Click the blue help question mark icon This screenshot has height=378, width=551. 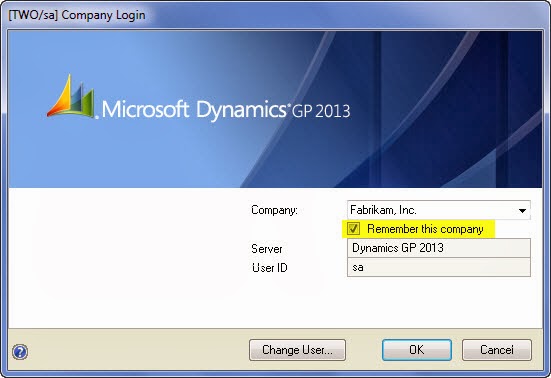20,352
